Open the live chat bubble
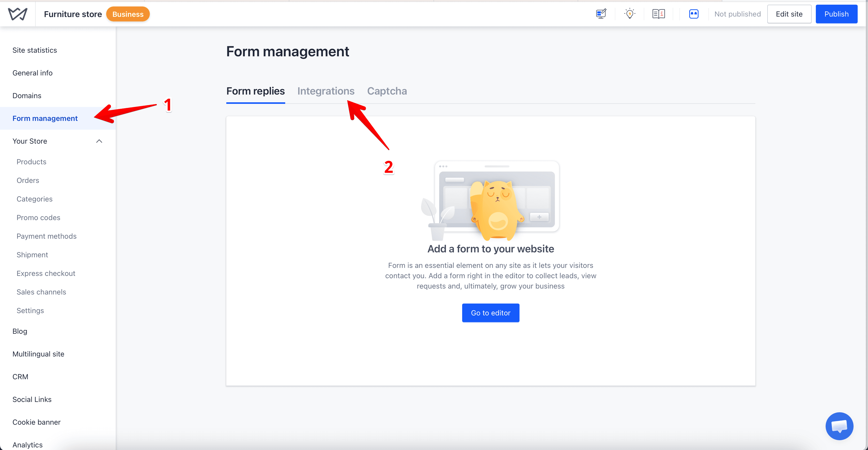The width and height of the screenshot is (868, 450). click(839, 426)
